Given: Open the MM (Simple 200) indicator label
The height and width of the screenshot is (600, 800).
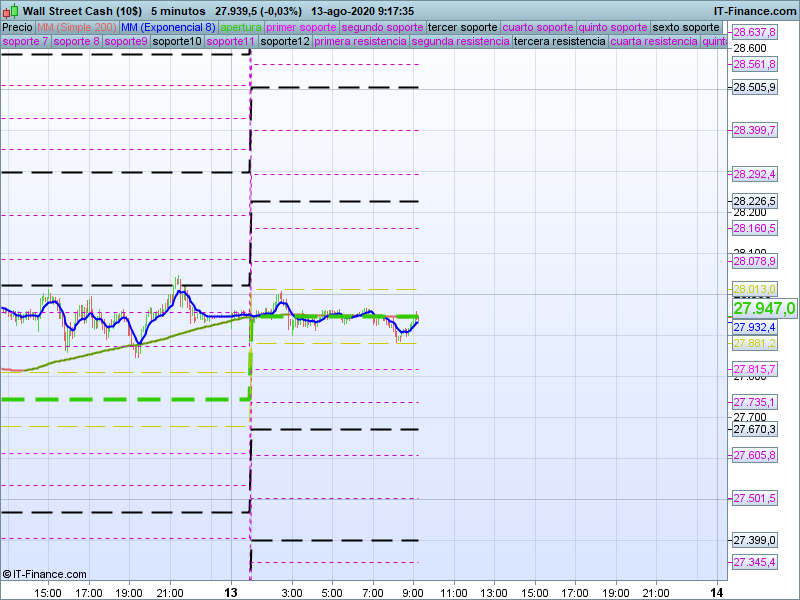Looking at the screenshot, I should pos(76,27).
